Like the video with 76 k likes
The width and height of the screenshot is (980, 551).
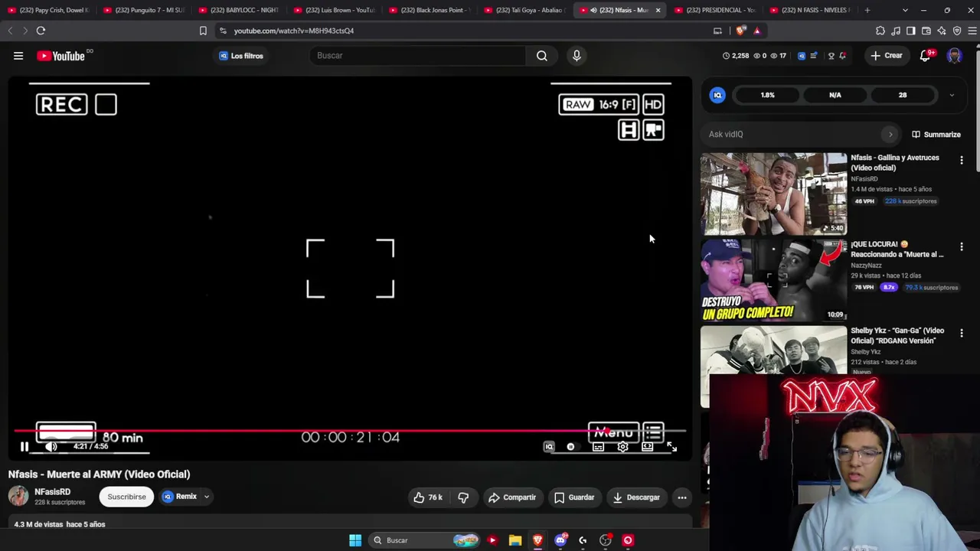(428, 497)
